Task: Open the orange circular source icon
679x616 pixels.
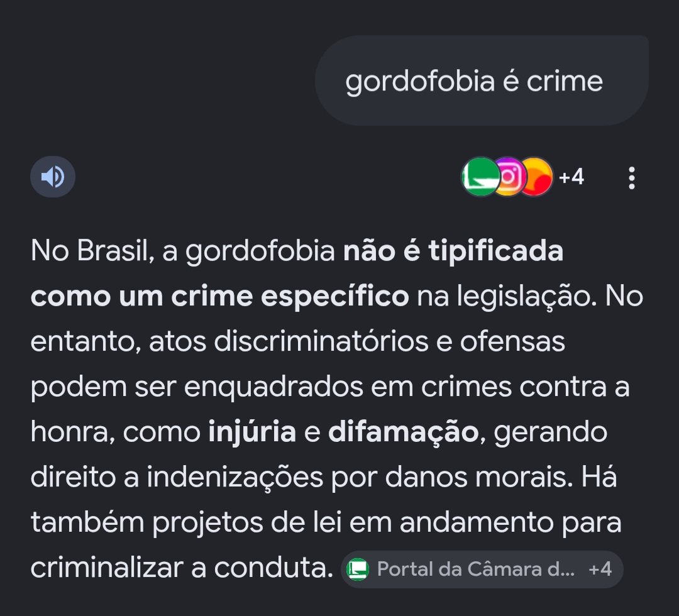Action: (537, 177)
